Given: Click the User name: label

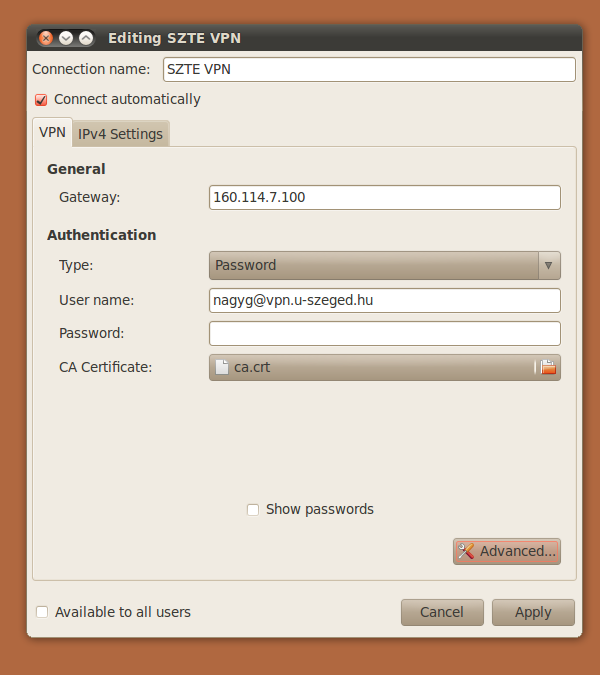Looking at the screenshot, I should pyautogui.click(x=96, y=300).
